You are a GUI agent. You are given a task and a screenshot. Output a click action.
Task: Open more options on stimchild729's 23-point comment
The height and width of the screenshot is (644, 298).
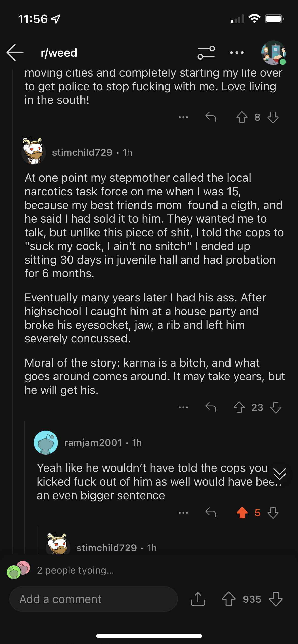183,407
